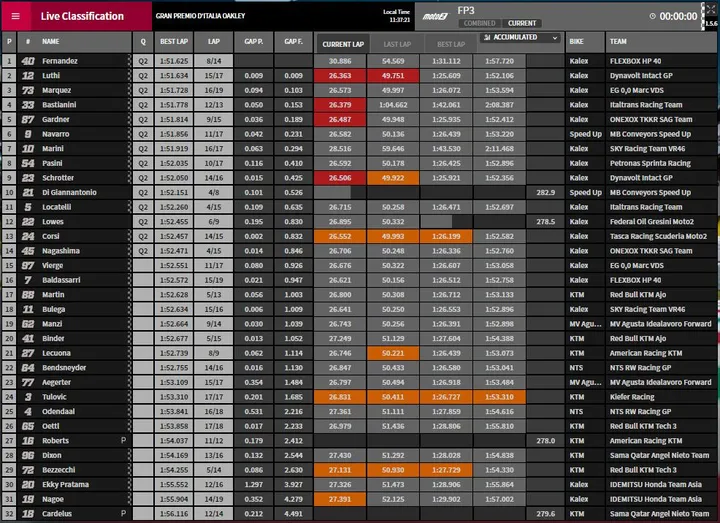Click the chequered flag strip beside the timer
The image size is (720, 523).
pyautogui.click(x=703, y=16)
